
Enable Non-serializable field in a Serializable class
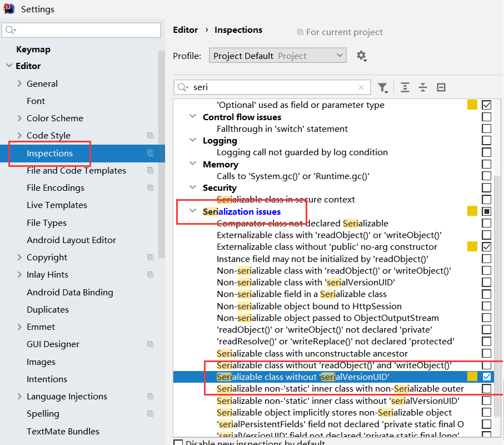(x=486, y=294)
